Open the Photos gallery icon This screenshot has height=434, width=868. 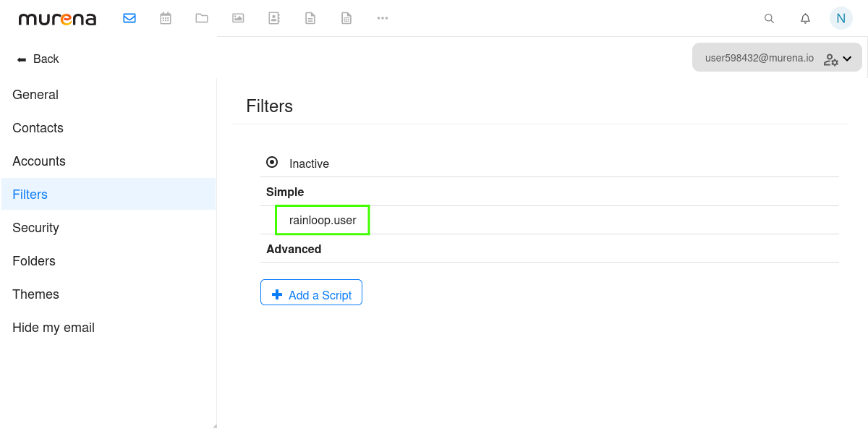(238, 18)
